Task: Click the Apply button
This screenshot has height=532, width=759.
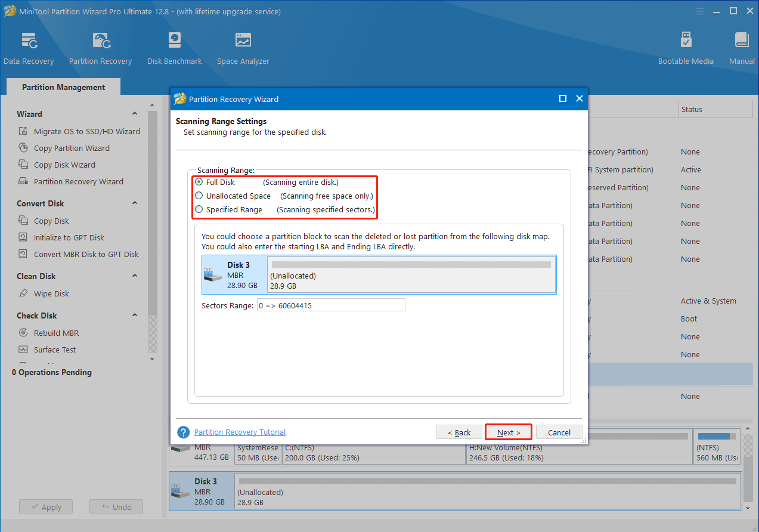Action: [45, 507]
